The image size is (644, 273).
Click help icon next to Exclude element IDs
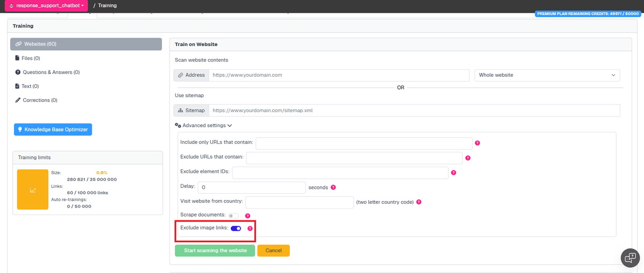(453, 173)
